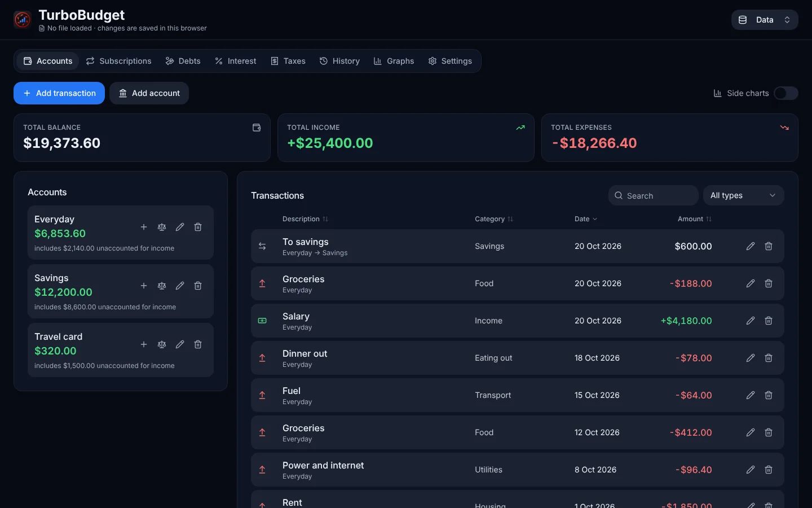The height and width of the screenshot is (508, 812).
Task: Delete the Travel card account
Action: click(198, 344)
